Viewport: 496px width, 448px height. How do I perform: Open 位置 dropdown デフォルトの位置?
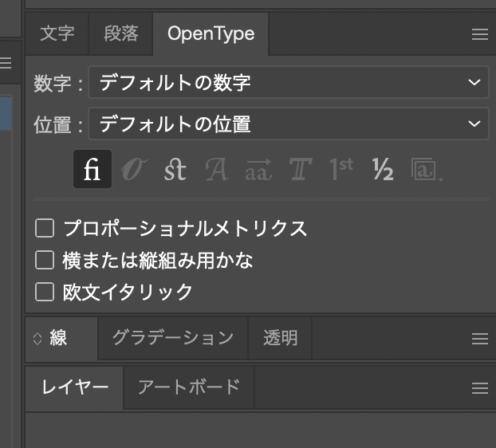pyautogui.click(x=287, y=124)
